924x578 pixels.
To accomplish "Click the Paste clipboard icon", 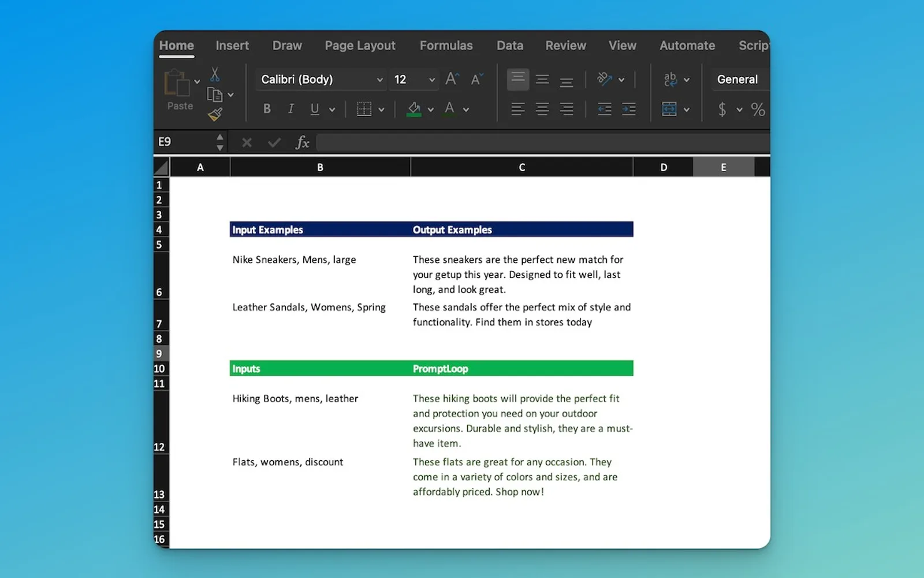I will click(x=177, y=83).
